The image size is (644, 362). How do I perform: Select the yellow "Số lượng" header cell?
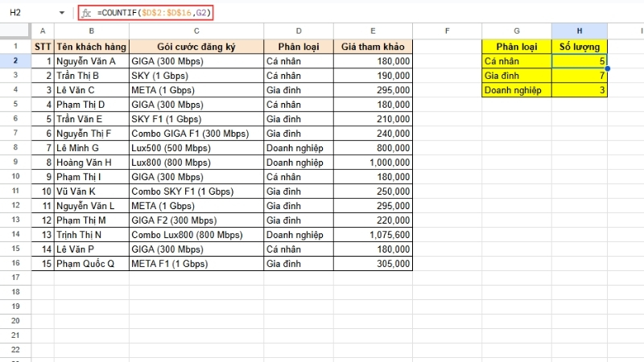[580, 46]
